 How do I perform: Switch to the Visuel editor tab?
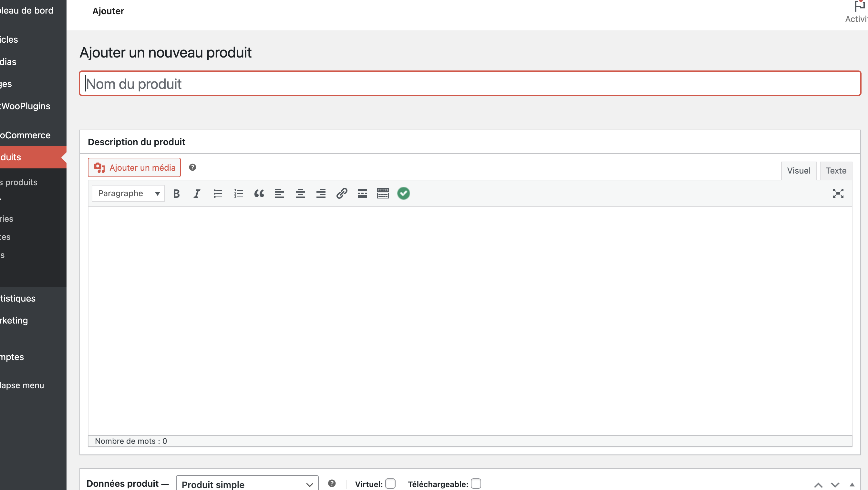pos(798,171)
